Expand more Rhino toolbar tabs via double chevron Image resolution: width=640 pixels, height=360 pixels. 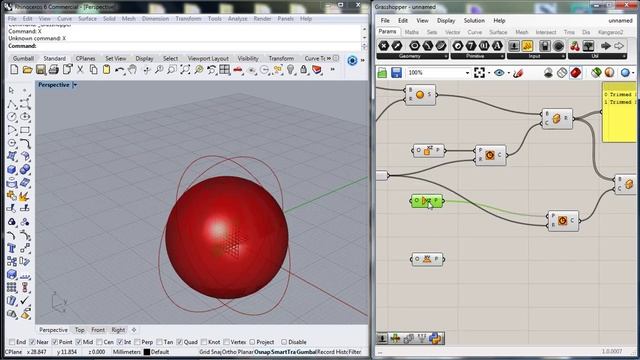329,58
